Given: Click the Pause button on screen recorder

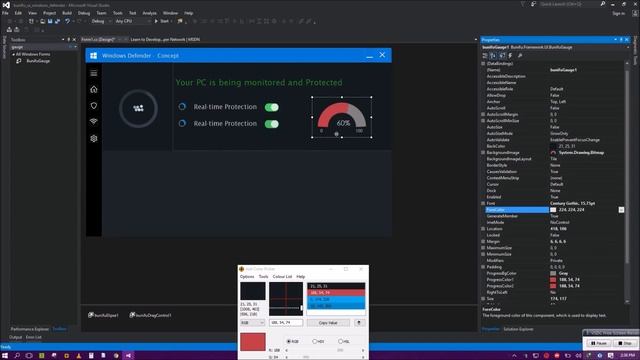Looking at the screenshot, I should [x=599, y=343].
